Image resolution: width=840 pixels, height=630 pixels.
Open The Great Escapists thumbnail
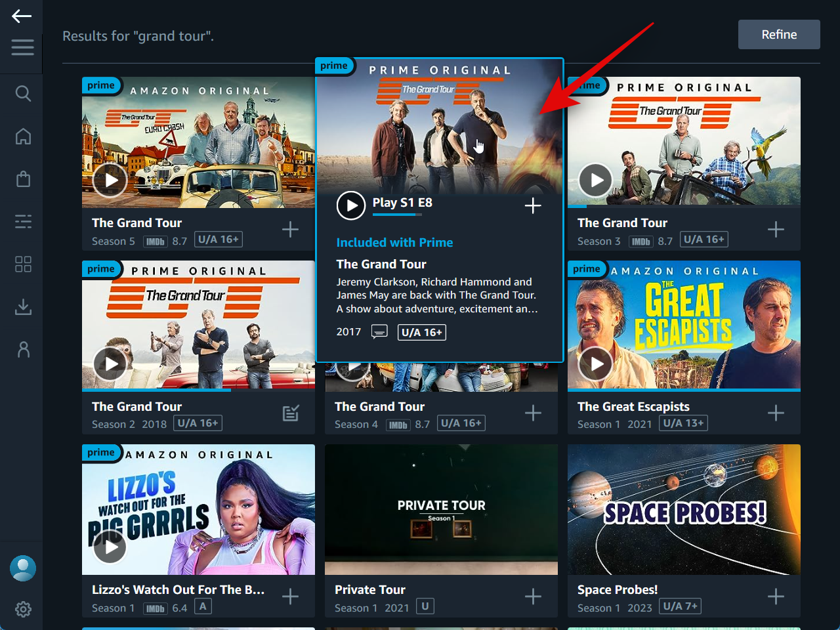(684, 325)
